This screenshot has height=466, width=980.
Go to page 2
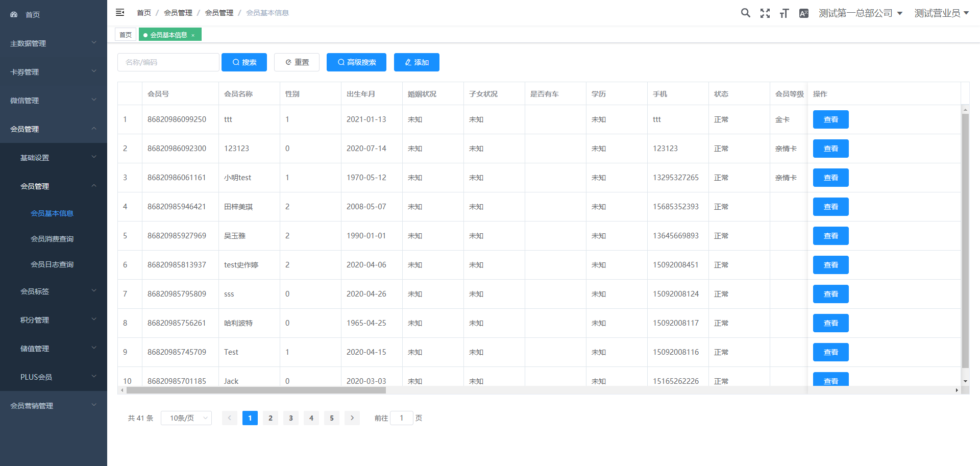click(271, 418)
